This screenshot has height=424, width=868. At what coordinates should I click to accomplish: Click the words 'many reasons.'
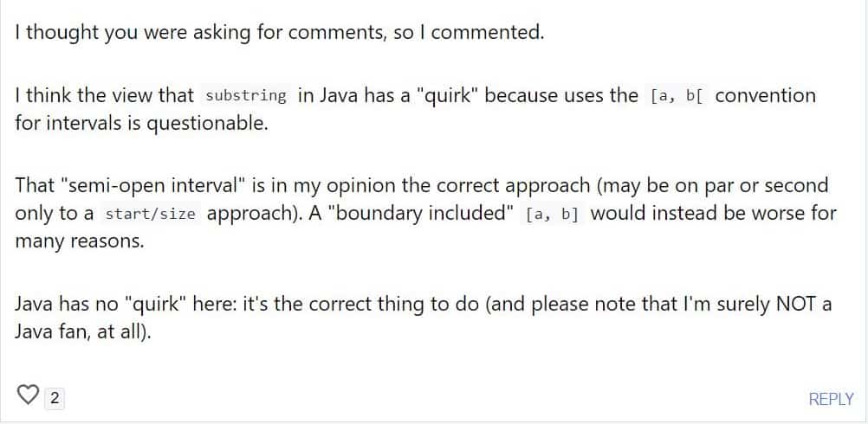tap(79, 241)
